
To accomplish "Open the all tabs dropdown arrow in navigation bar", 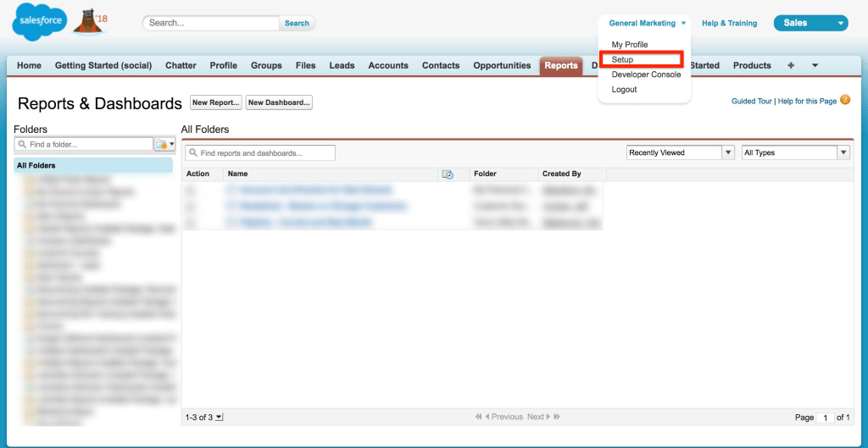I will (x=815, y=65).
